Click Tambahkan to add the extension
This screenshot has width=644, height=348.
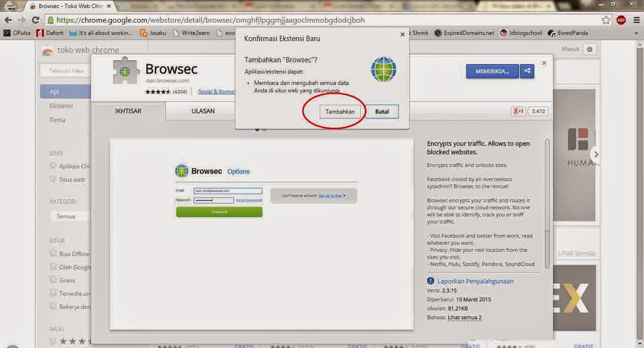(x=340, y=112)
